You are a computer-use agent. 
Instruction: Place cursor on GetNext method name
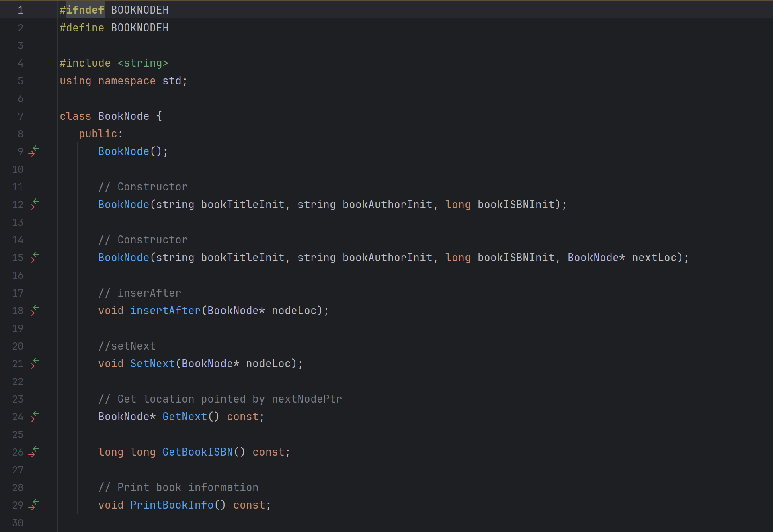(185, 416)
